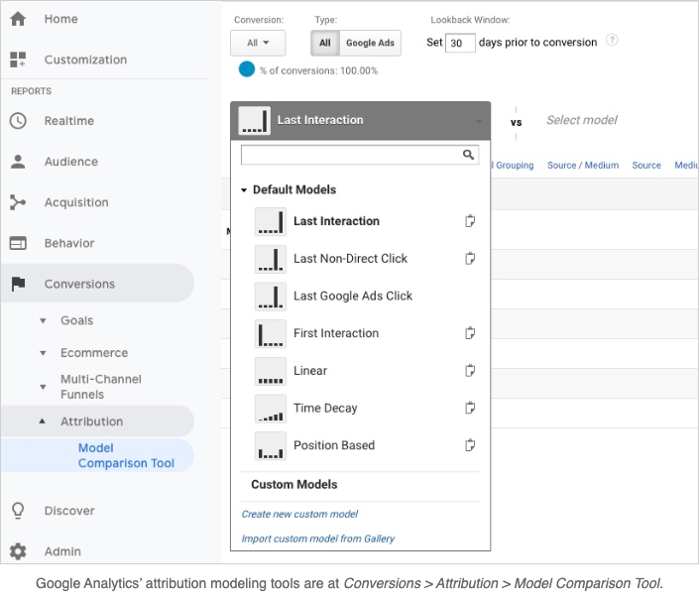This screenshot has width=700, height=602.
Task: Click the Admin gear icon
Action: point(18,551)
